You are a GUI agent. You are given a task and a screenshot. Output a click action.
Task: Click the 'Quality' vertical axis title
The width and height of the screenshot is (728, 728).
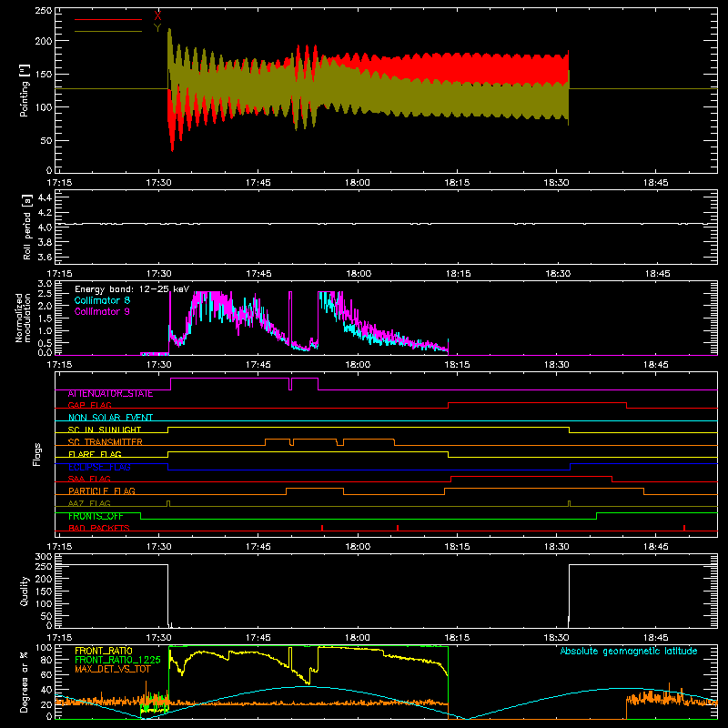point(25,591)
